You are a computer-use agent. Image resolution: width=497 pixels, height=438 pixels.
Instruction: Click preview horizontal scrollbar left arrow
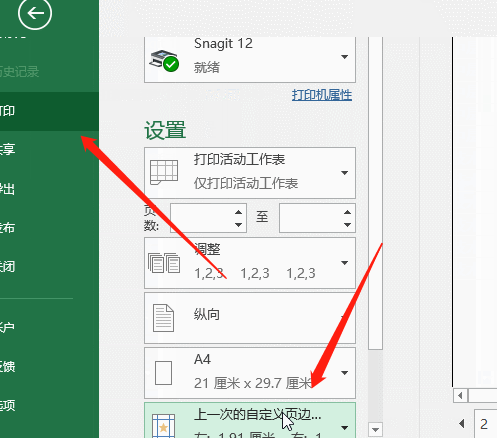[x=460, y=396]
